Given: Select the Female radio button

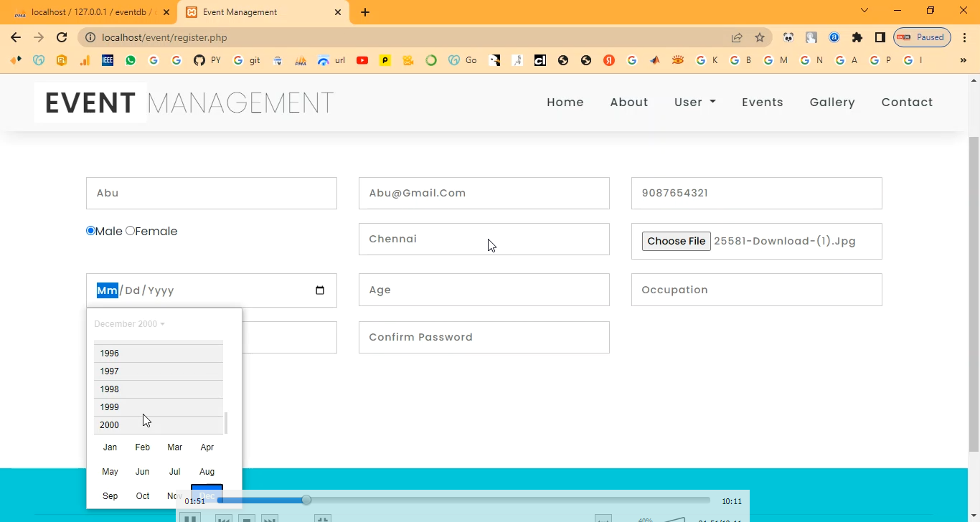Looking at the screenshot, I should point(131,231).
